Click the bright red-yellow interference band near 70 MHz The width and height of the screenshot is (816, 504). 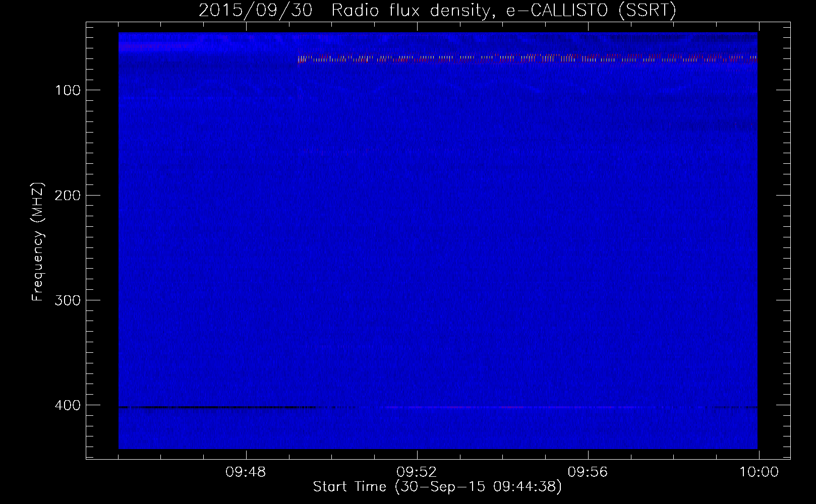[528, 59]
